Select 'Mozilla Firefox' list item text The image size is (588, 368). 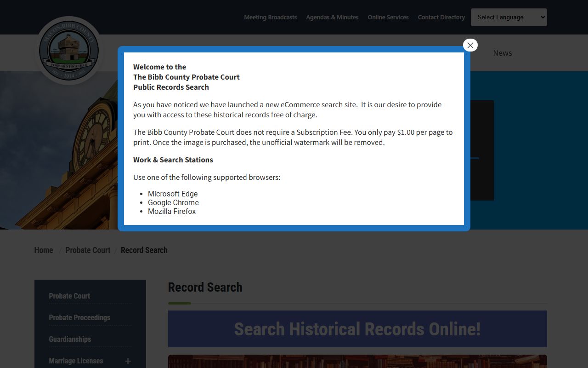point(172,211)
